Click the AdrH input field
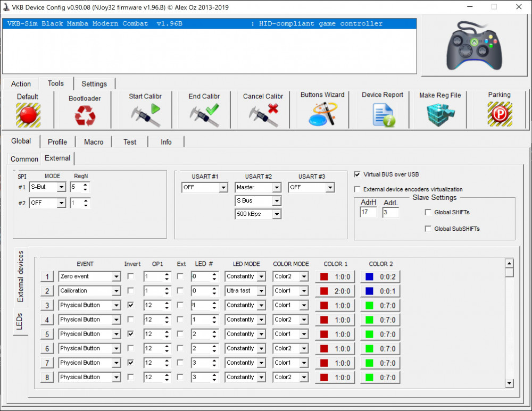Image resolution: width=532 pixels, height=411 pixels. (x=368, y=213)
